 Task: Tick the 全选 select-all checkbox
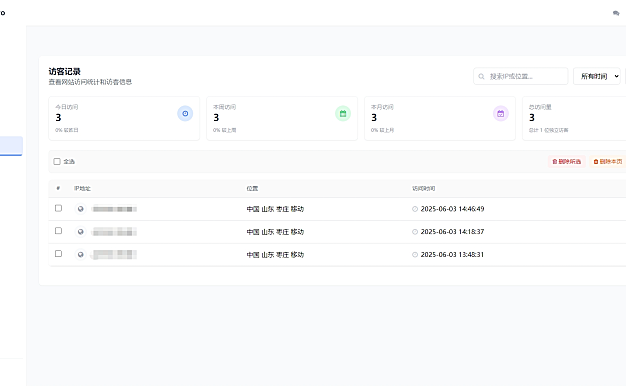pyautogui.click(x=57, y=161)
